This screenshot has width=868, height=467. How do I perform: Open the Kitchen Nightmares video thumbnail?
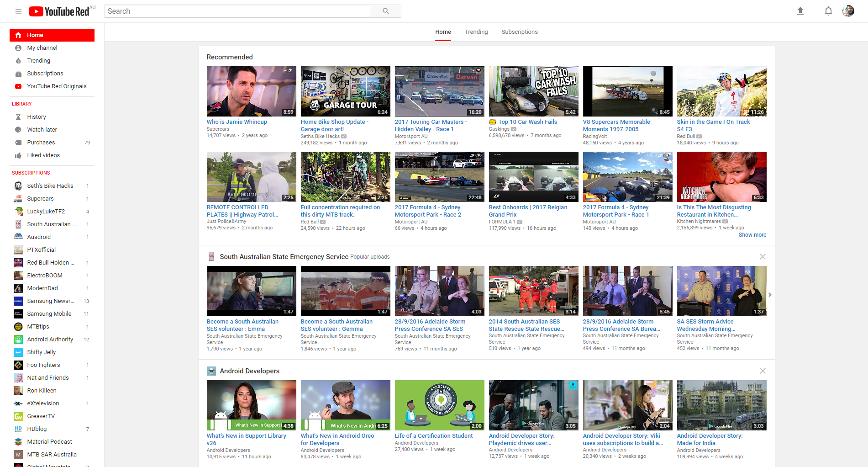click(721, 177)
